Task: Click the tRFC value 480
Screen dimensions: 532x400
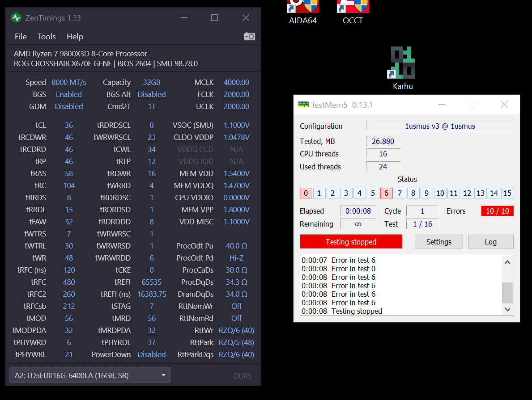Action: click(69, 282)
